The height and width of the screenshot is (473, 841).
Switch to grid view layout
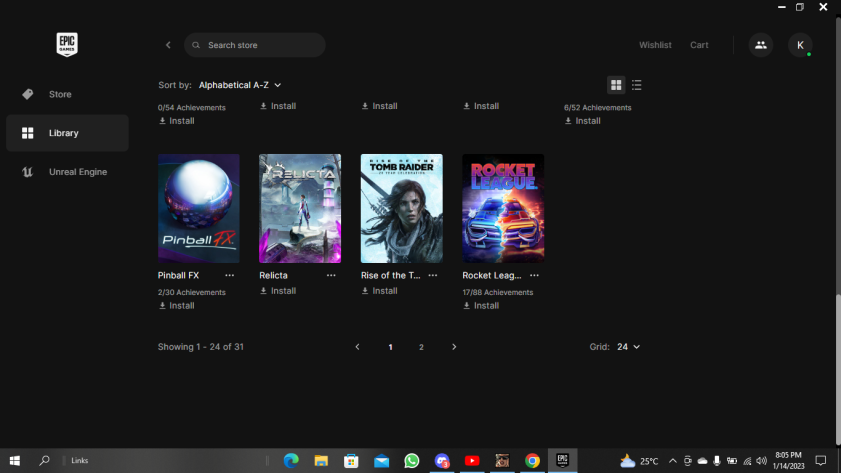[x=616, y=85]
